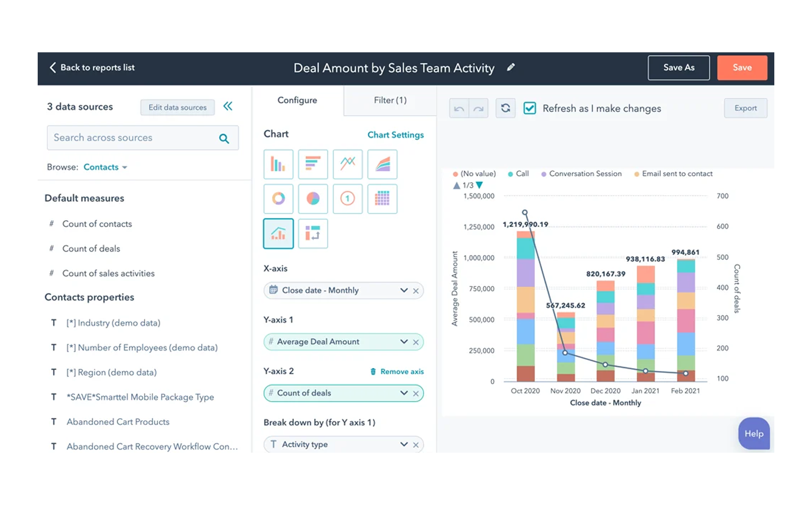
Task: Choose the line chart icon
Action: (x=347, y=164)
